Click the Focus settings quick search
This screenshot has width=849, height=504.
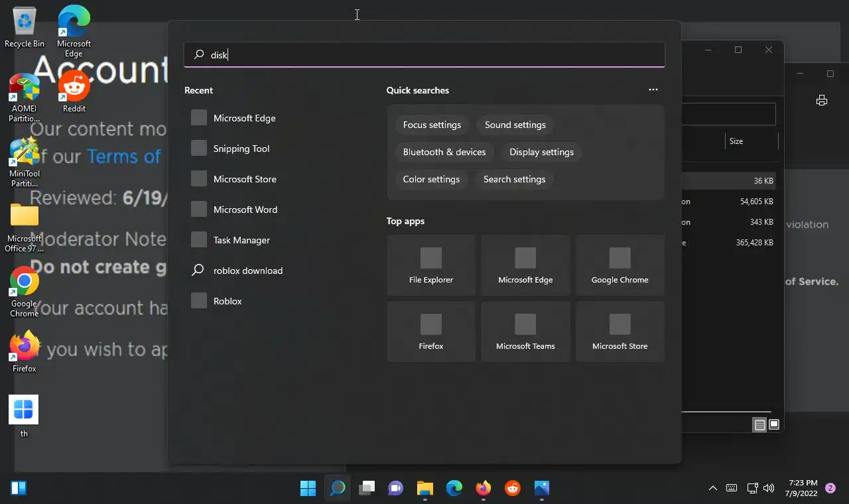(432, 125)
